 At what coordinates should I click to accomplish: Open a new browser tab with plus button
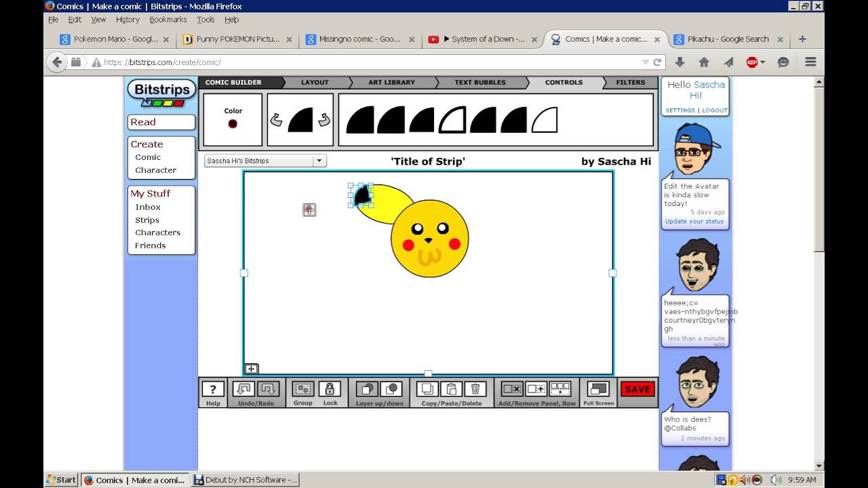pyautogui.click(x=802, y=39)
